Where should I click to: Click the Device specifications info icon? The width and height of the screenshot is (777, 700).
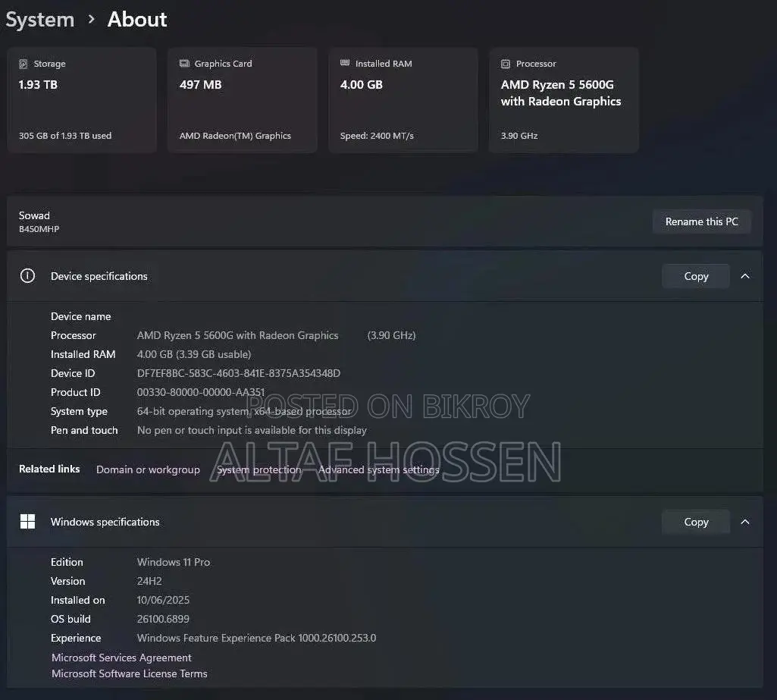click(27, 275)
